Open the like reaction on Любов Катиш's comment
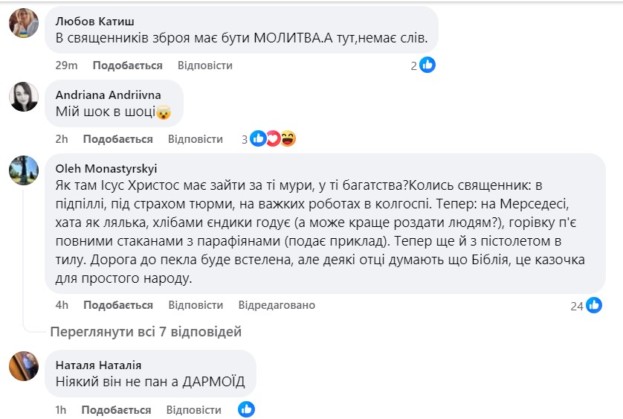 coord(428,65)
